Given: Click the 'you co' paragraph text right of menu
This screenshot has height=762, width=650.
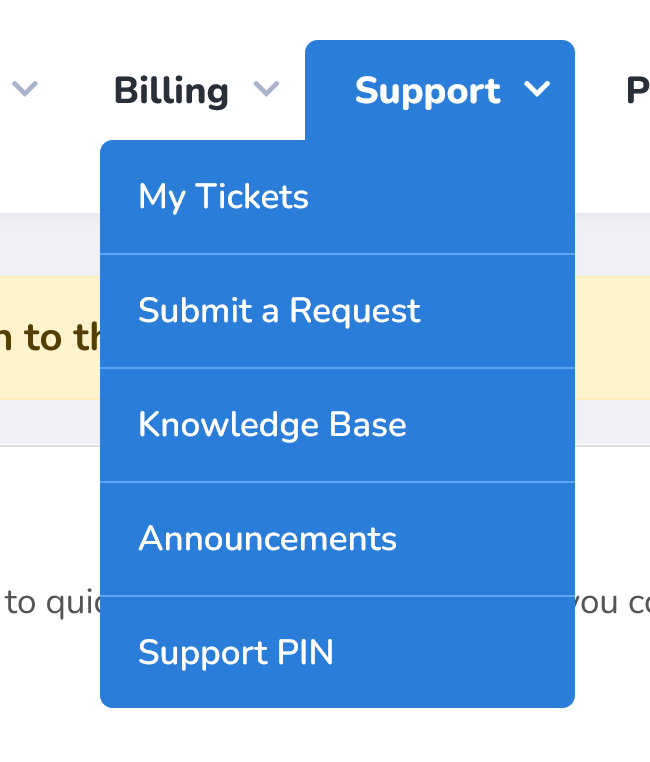Looking at the screenshot, I should (613, 604).
